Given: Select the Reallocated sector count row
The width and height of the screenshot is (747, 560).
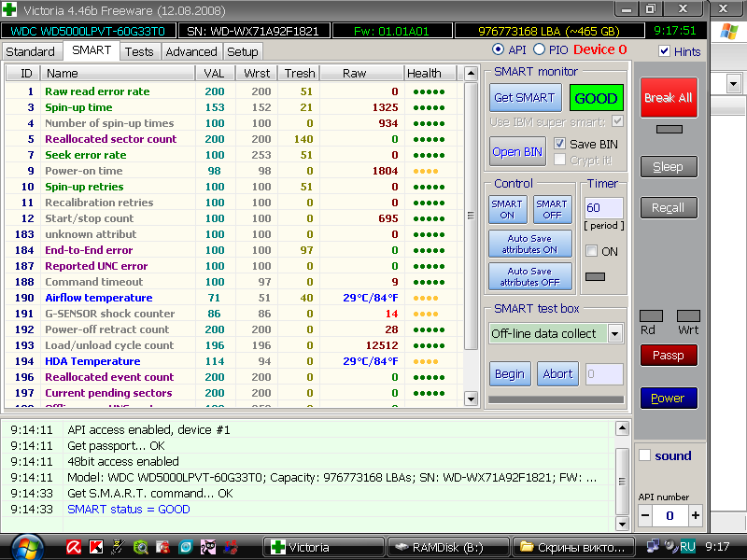Looking at the screenshot, I should click(233, 139).
